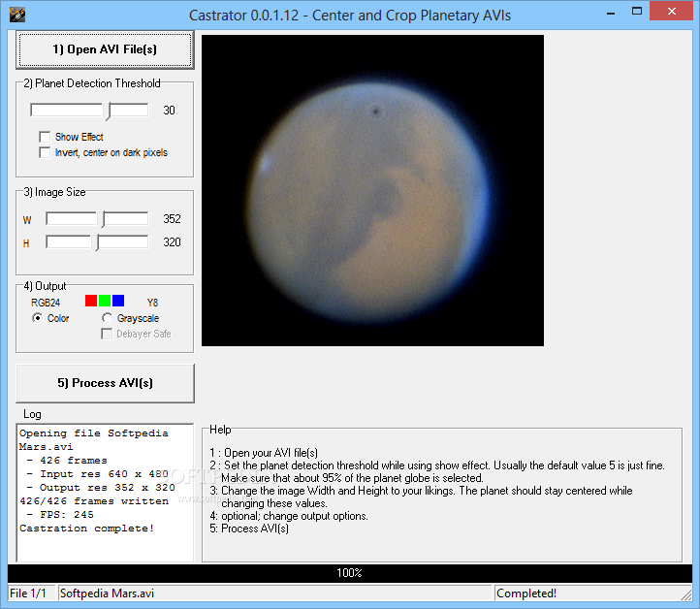Maximize the Castrator window
The image size is (700, 609).
click(x=637, y=12)
